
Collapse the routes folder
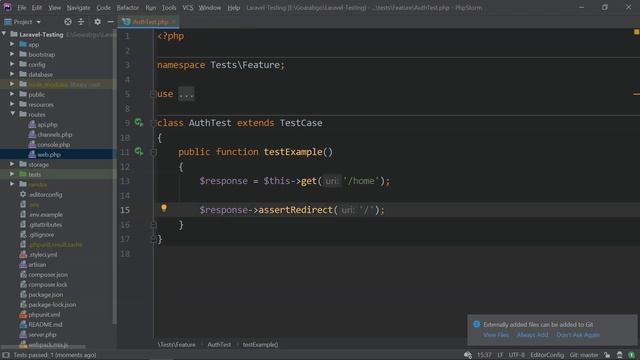tap(12, 114)
